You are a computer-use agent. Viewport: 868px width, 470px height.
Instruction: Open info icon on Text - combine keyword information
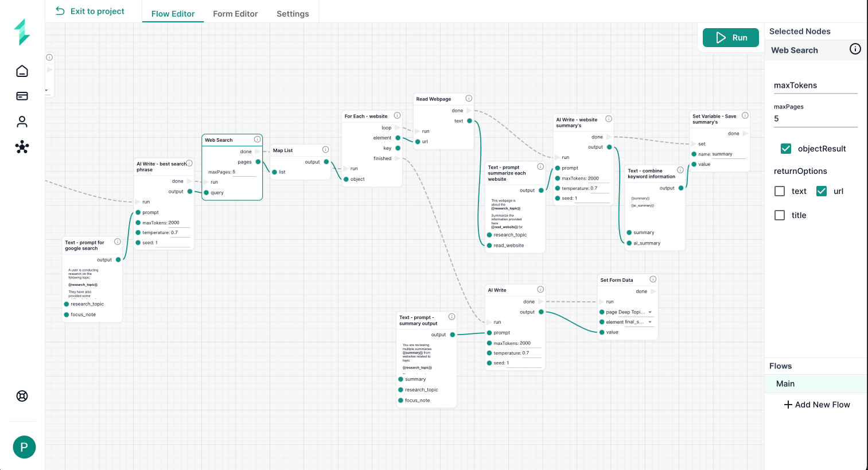[680, 170]
